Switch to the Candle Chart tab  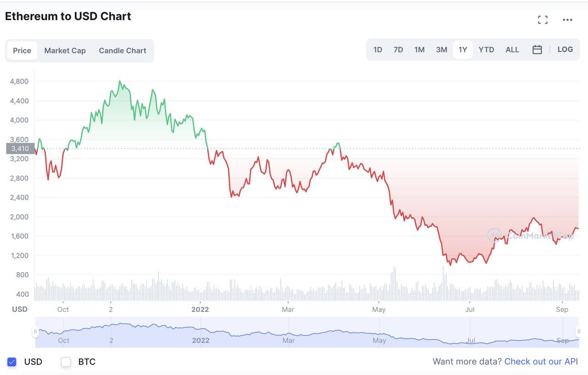pyautogui.click(x=122, y=50)
